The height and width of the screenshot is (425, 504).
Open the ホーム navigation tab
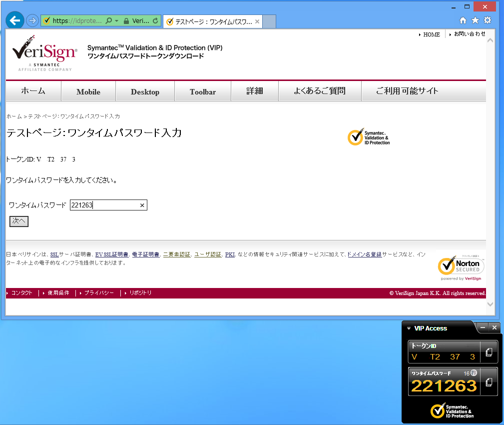pyautogui.click(x=33, y=91)
